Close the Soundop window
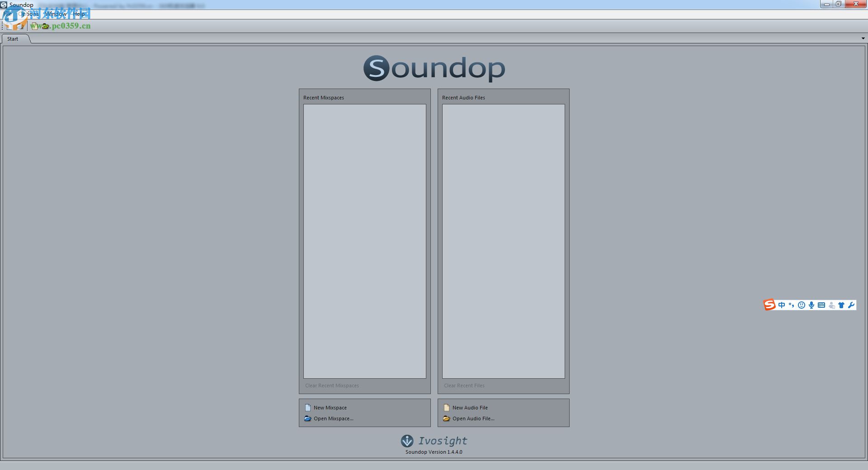Screen dimensions: 868x470 (856, 4)
